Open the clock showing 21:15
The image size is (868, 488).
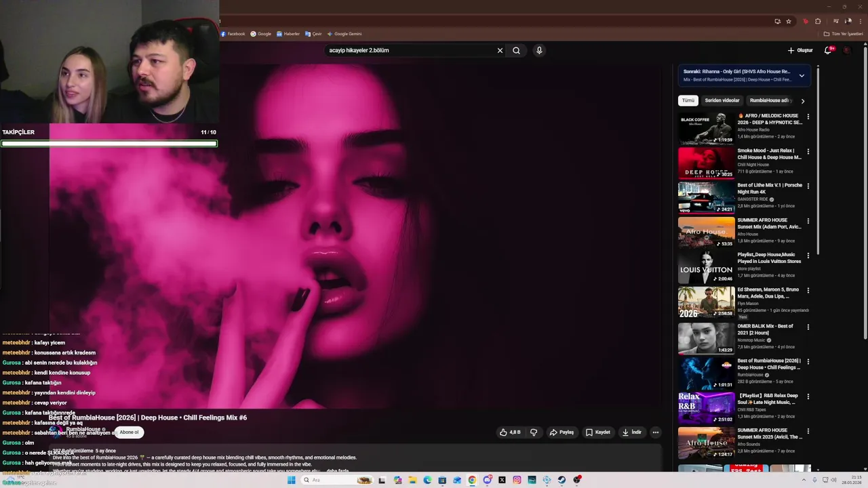(x=850, y=480)
